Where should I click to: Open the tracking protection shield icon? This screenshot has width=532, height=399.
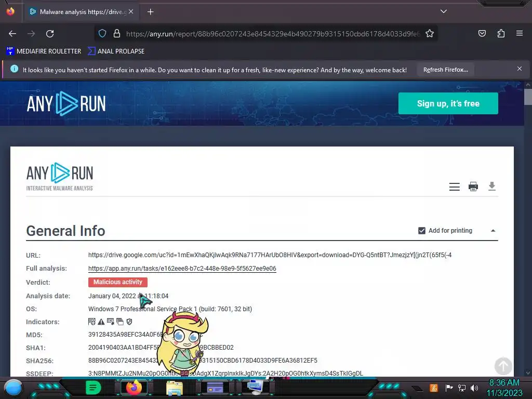pyautogui.click(x=102, y=33)
